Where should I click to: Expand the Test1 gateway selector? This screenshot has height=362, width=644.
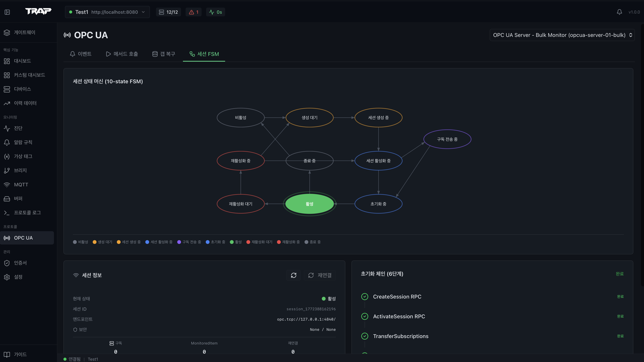pos(107,12)
